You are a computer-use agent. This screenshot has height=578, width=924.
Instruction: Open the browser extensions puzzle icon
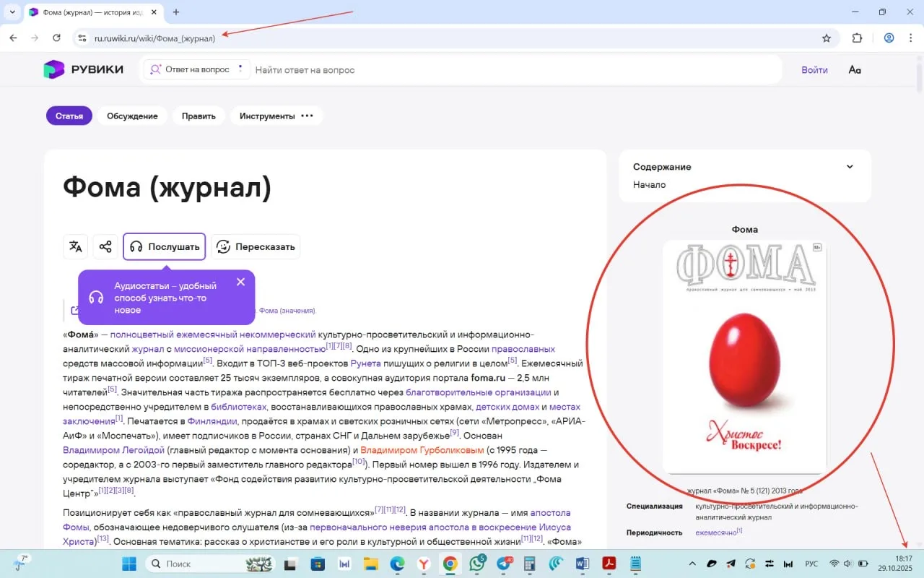point(858,38)
